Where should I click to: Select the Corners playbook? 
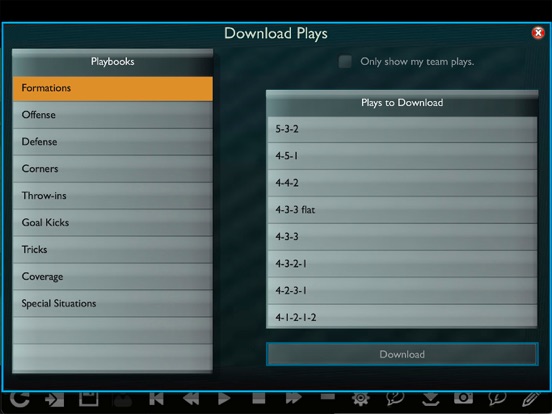coord(113,169)
